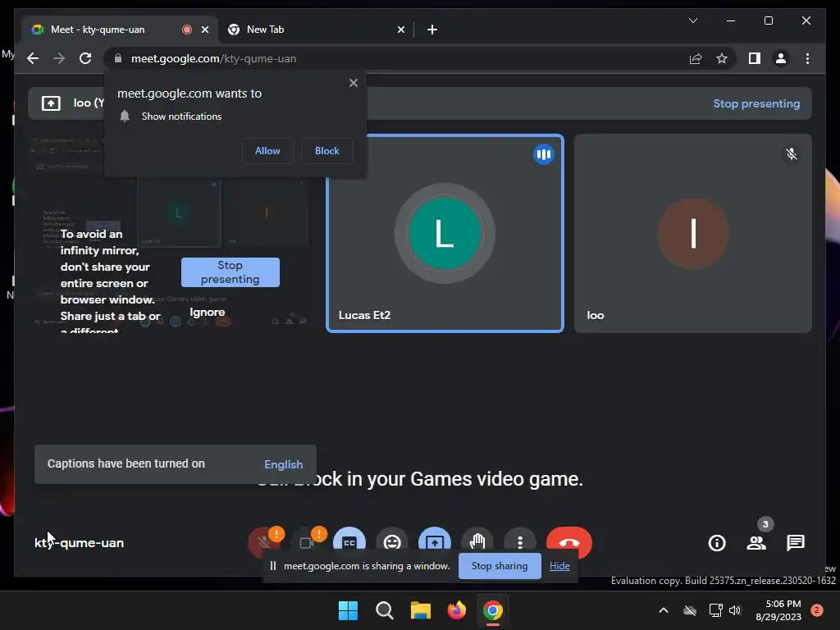Open a new browser tab
The image size is (840, 630).
431,30
